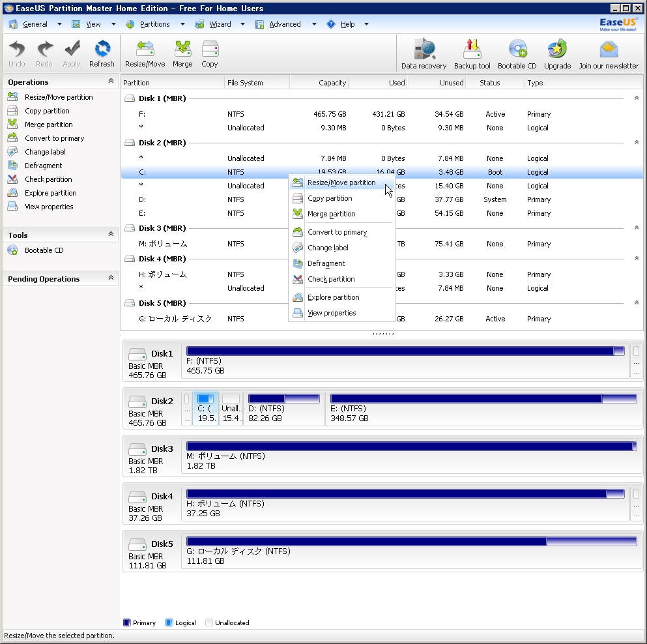Click the Data recovery toolbar icon
The image size is (647, 644).
(424, 53)
